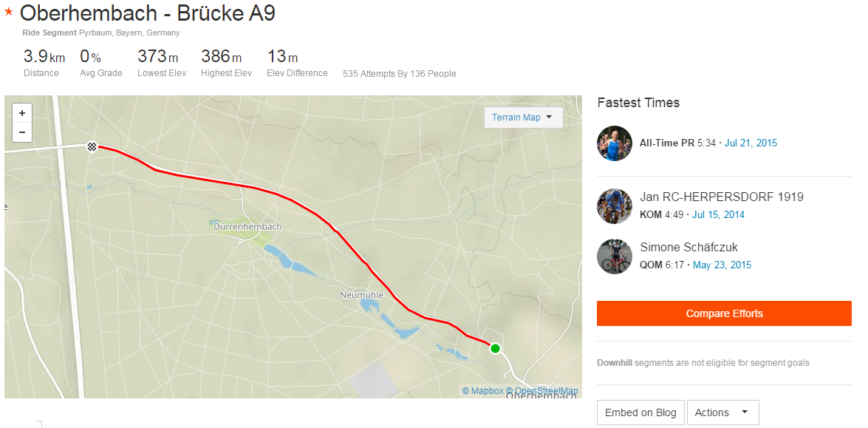
Task: Click the green start point marker
Action: 495,348
